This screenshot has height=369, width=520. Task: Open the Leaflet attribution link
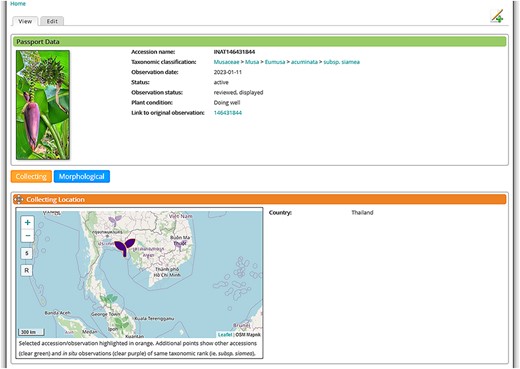tap(225, 334)
